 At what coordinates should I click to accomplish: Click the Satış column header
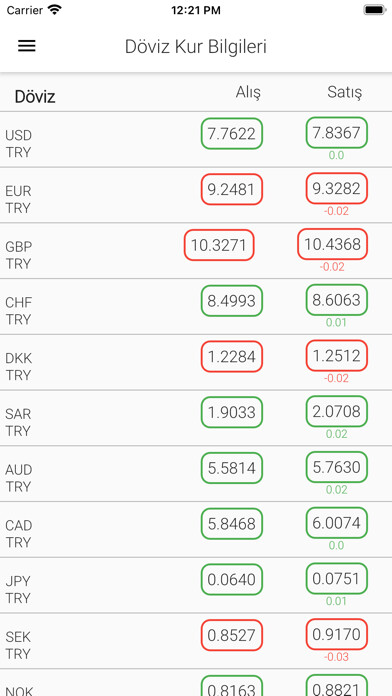click(x=344, y=92)
